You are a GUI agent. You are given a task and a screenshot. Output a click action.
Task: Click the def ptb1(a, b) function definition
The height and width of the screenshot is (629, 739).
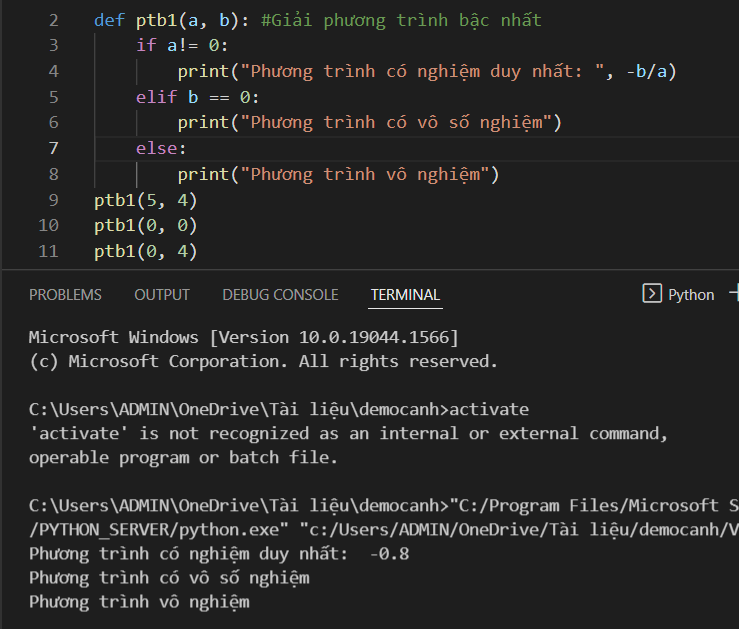172,20
